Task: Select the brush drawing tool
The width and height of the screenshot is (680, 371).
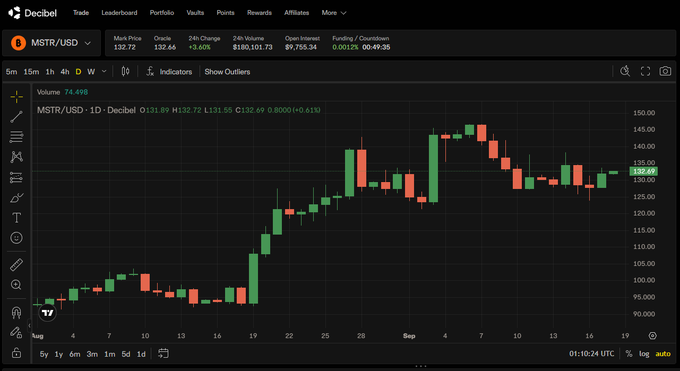Action: 16,198
